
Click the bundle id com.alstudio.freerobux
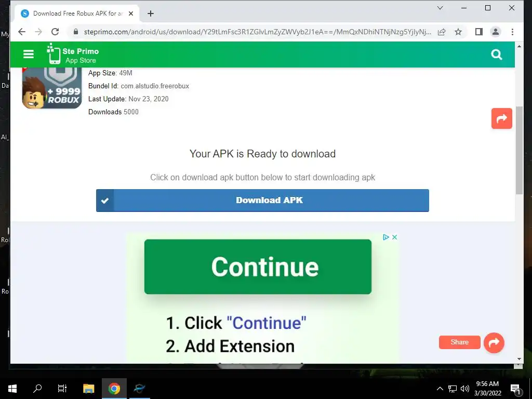click(x=155, y=86)
